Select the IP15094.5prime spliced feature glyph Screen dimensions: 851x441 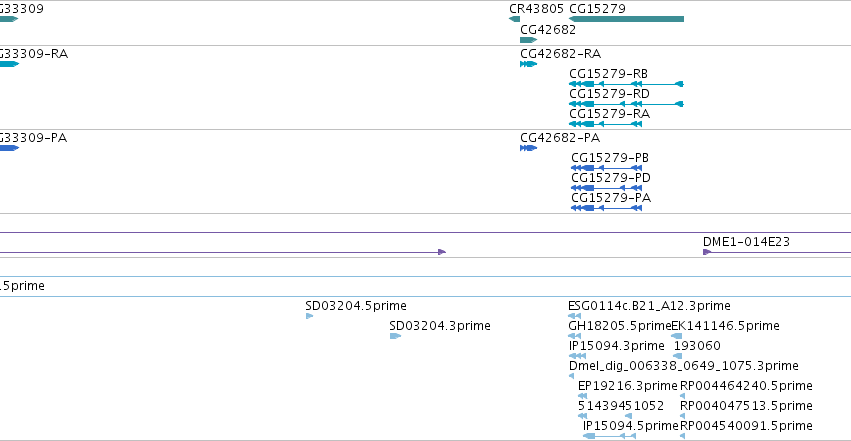[609, 436]
